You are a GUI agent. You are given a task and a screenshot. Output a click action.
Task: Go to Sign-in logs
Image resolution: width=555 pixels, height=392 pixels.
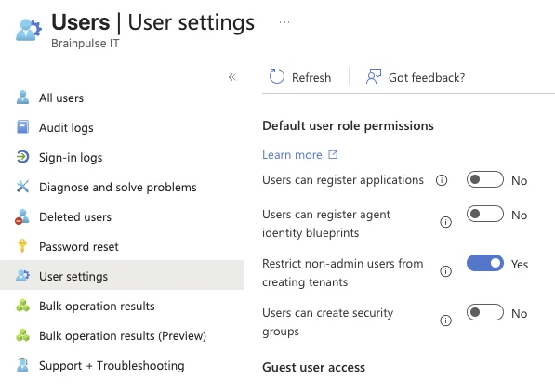(122, 157)
